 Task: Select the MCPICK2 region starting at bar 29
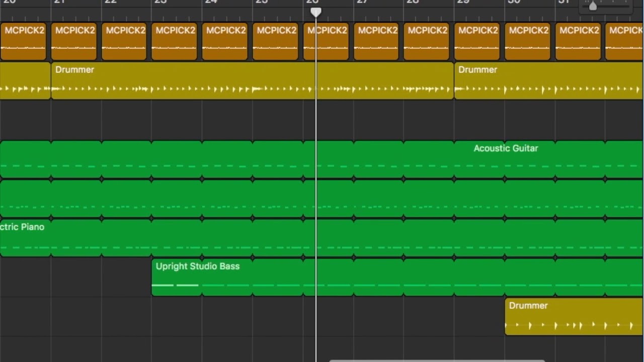pyautogui.click(x=477, y=41)
